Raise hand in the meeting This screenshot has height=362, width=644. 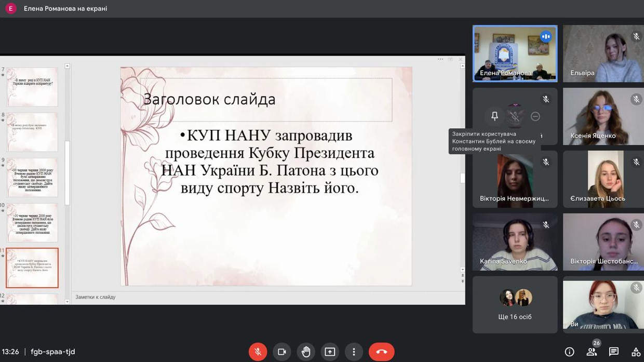pos(306,352)
